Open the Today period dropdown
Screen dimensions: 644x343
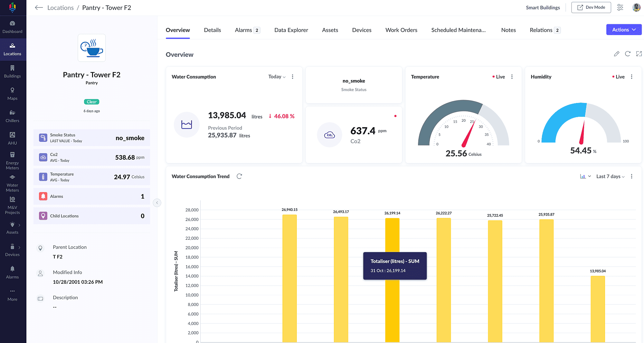277,77
